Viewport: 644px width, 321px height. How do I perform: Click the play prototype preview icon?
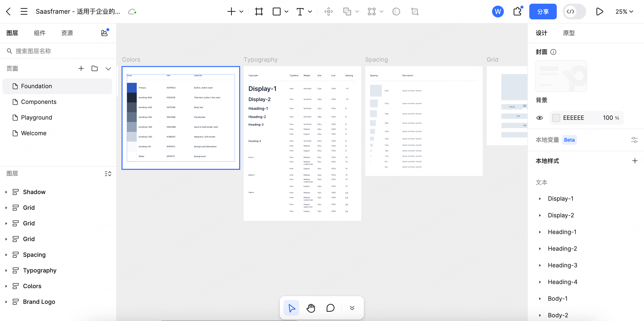599,12
